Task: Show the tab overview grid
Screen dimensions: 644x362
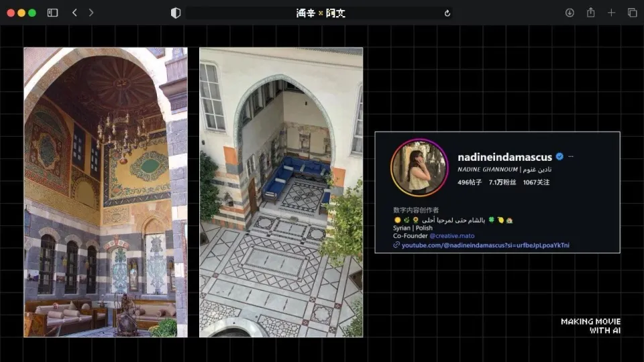Action: pos(632,13)
